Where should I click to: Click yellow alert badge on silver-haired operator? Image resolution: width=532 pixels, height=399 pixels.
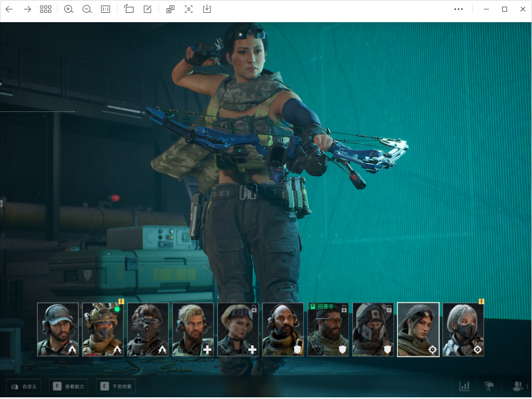[x=481, y=301]
